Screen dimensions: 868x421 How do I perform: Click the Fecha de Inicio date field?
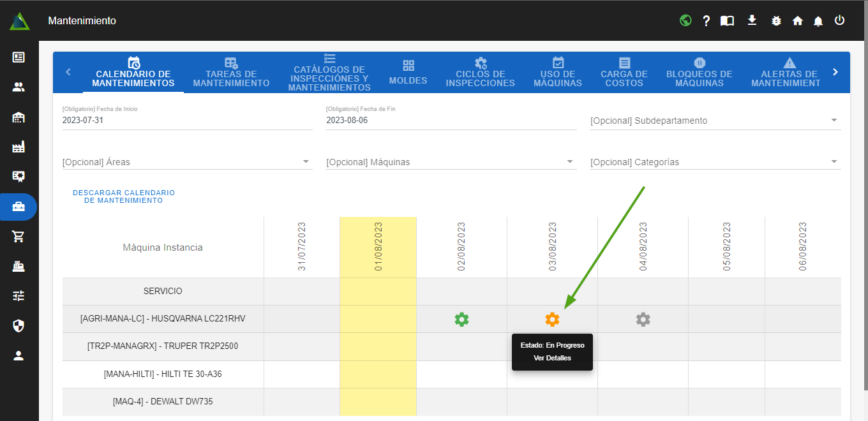(187, 120)
